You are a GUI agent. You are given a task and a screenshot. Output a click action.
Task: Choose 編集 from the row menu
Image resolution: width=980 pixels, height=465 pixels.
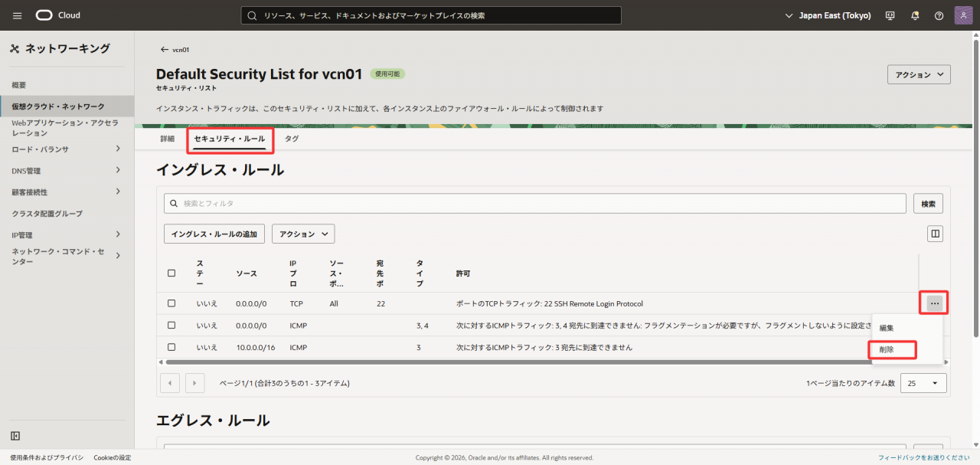887,328
